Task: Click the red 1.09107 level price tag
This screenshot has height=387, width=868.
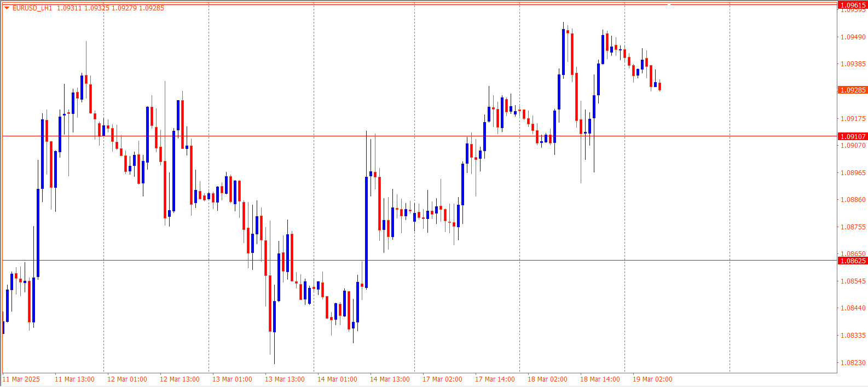Action: [853, 136]
